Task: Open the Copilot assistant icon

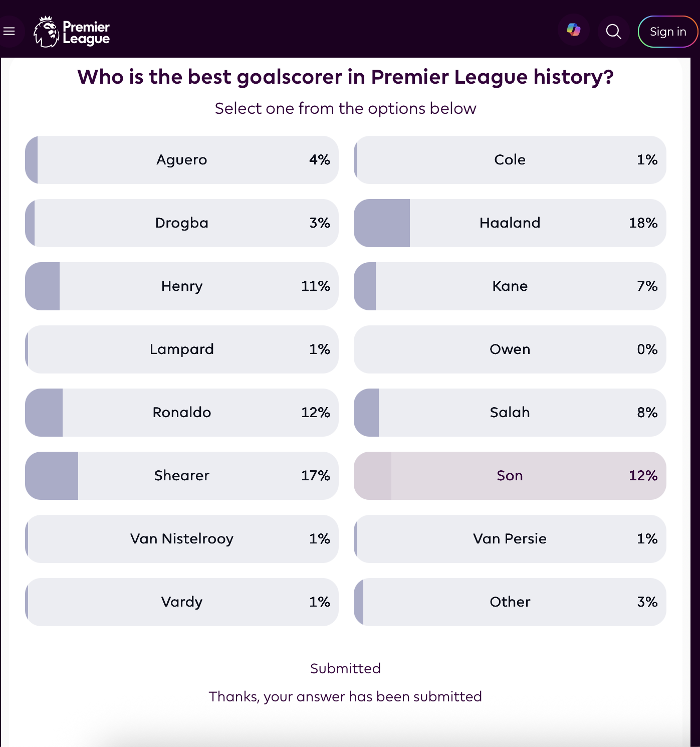Action: tap(574, 30)
